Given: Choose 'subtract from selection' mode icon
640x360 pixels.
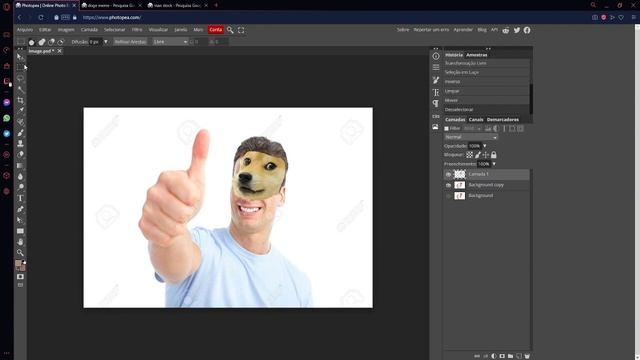Looking at the screenshot, I should point(51,42).
